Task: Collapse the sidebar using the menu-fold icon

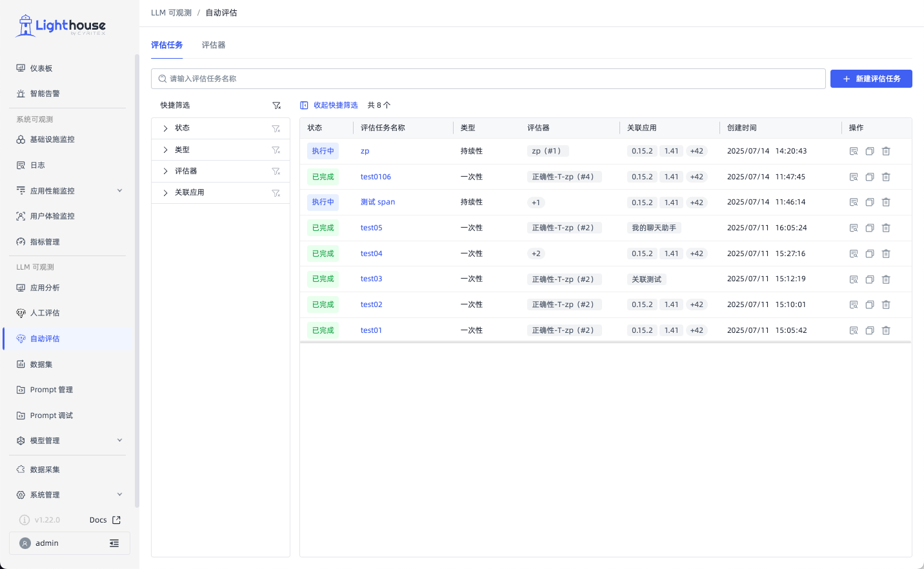Action: tap(114, 543)
